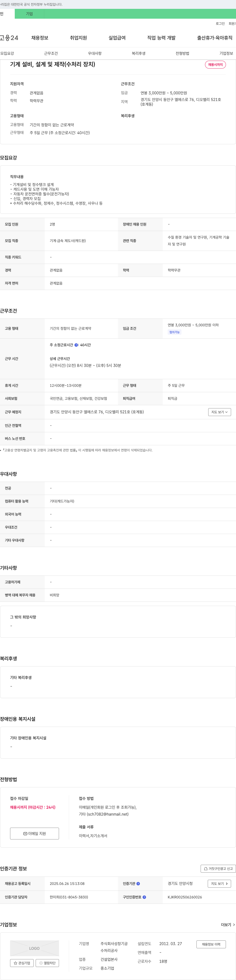
Task: Click summary wage 연봉 3,000만원 ~ 5,000만원
Action: click(164, 93)
